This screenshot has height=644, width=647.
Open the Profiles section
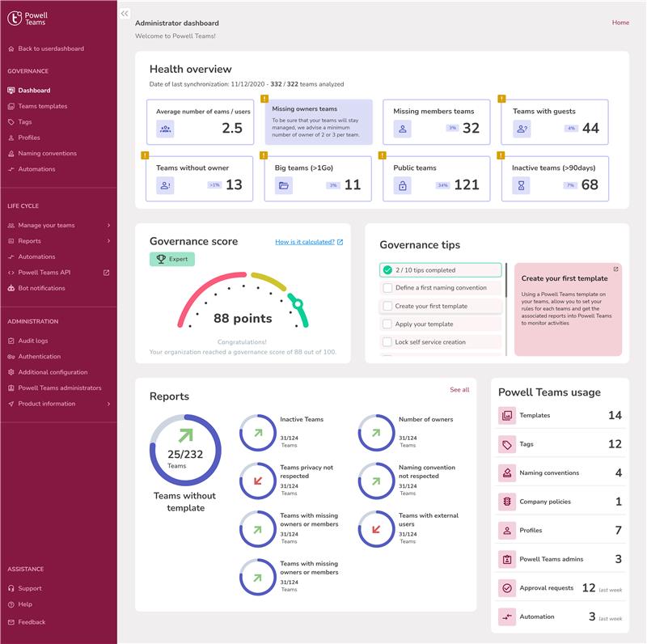30,138
